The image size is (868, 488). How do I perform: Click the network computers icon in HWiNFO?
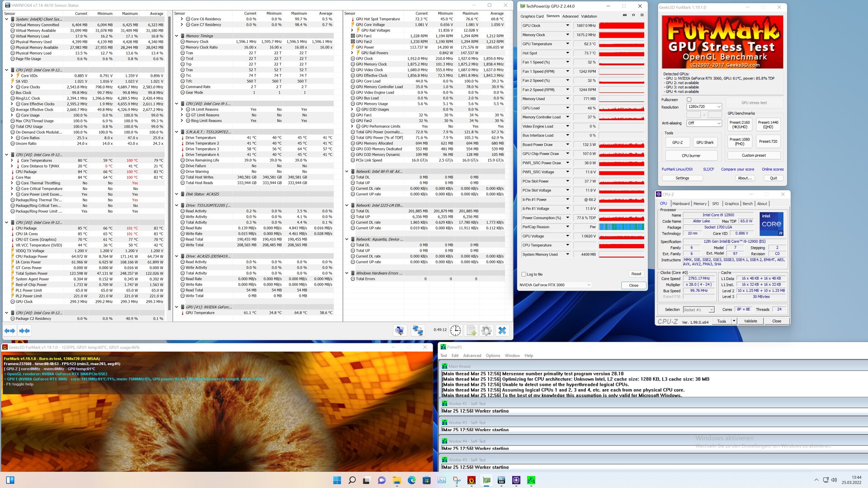tap(418, 331)
